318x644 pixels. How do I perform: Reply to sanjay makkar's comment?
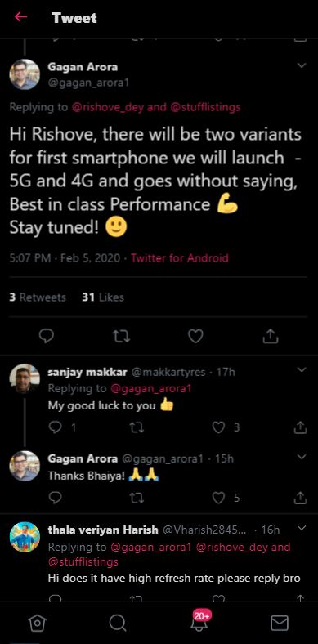click(x=55, y=427)
